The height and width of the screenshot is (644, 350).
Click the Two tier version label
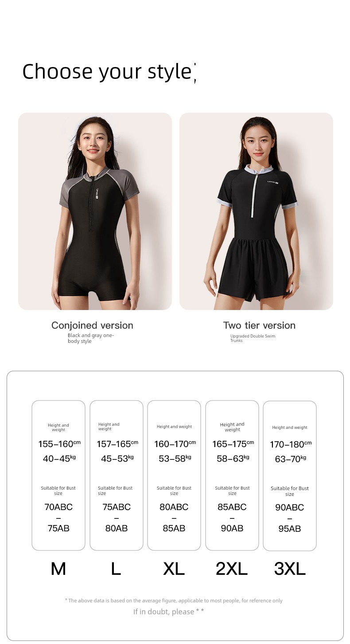click(259, 326)
